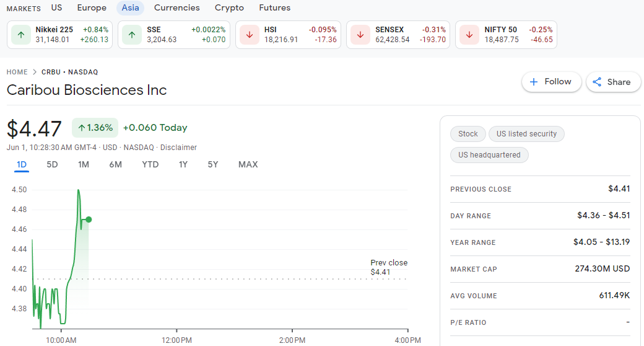Screen dimensions: 644x346
Task: Click the Prev close $4.41 chart label
Action: [388, 267]
